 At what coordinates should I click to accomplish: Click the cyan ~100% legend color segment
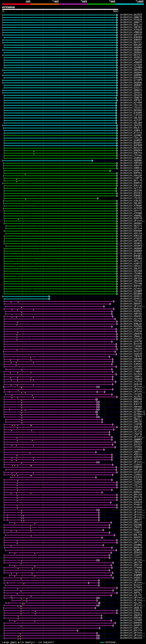[x=130, y=4]
